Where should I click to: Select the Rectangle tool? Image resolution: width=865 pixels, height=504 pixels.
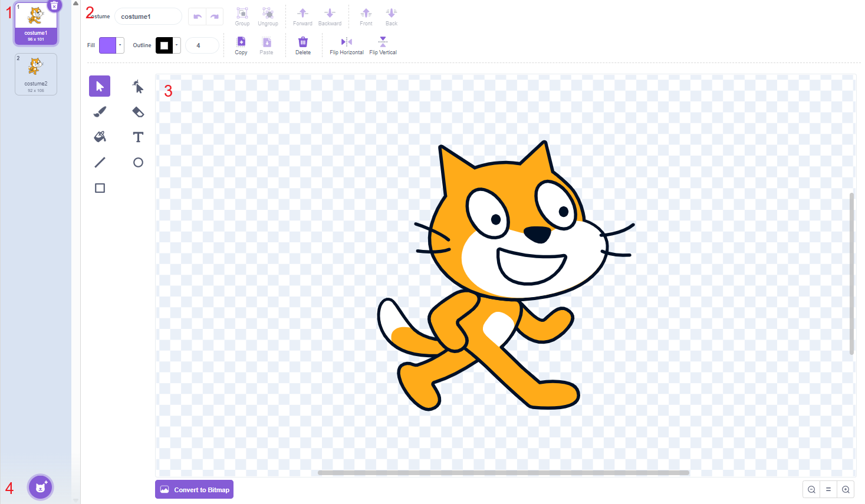[100, 188]
